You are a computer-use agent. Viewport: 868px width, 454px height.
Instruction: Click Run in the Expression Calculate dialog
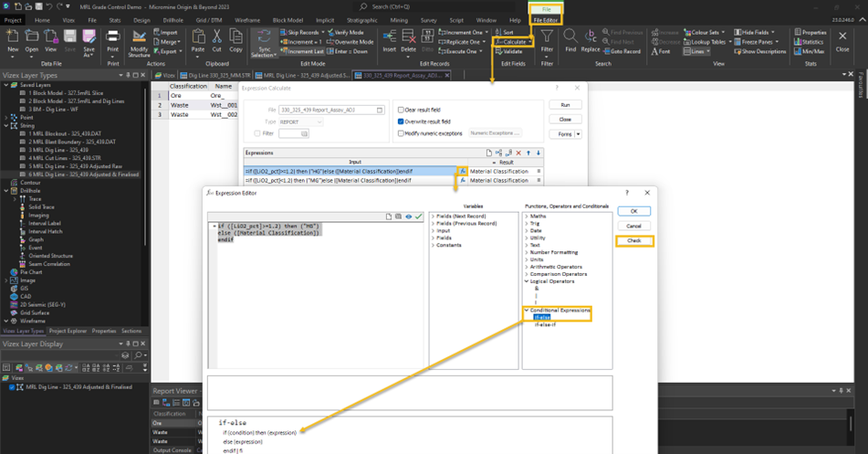pos(565,105)
